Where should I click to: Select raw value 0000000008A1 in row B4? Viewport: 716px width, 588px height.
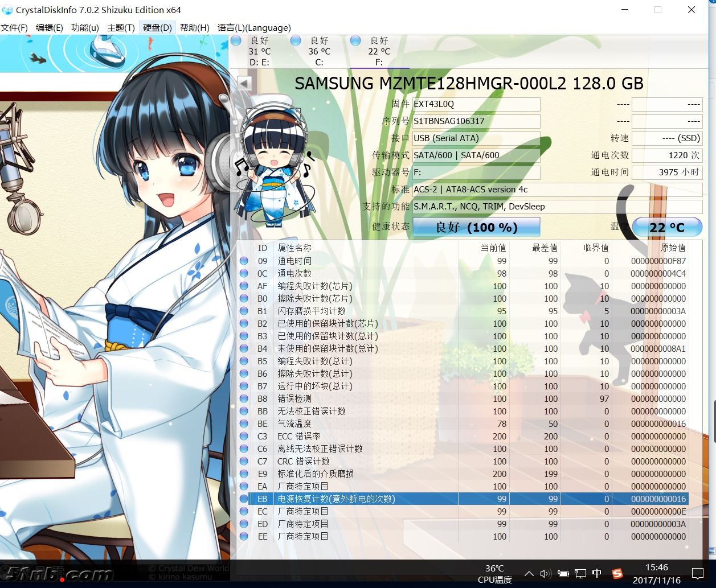point(658,348)
